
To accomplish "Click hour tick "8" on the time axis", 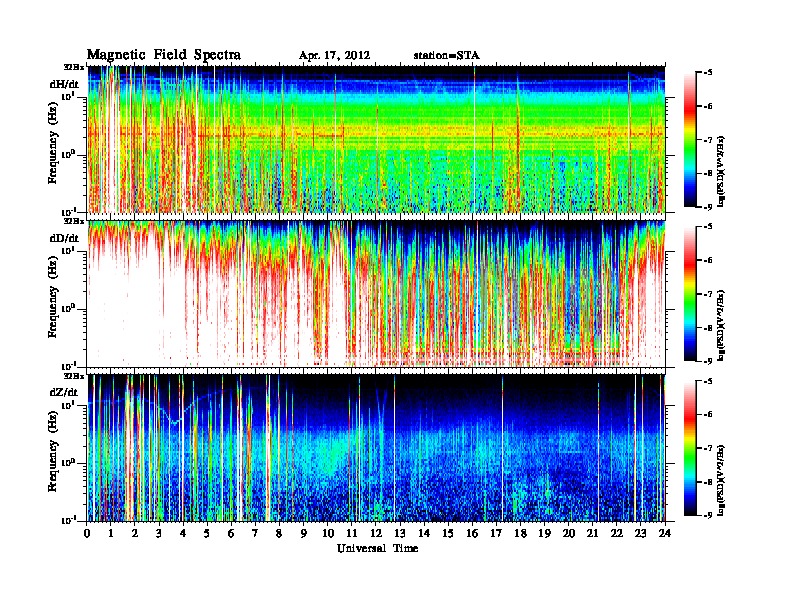I will 279,534.
